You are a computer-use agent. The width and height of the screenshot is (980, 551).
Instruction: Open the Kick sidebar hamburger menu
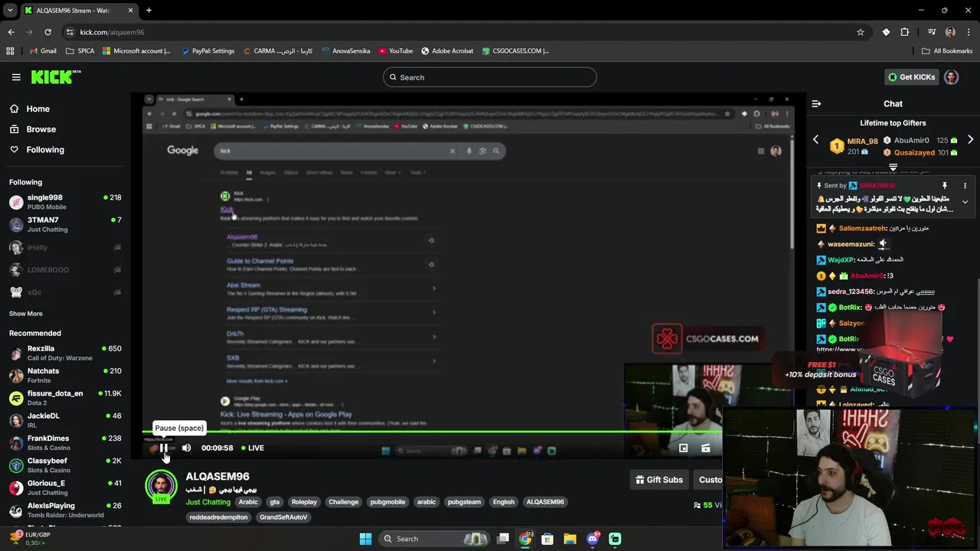[x=16, y=77]
